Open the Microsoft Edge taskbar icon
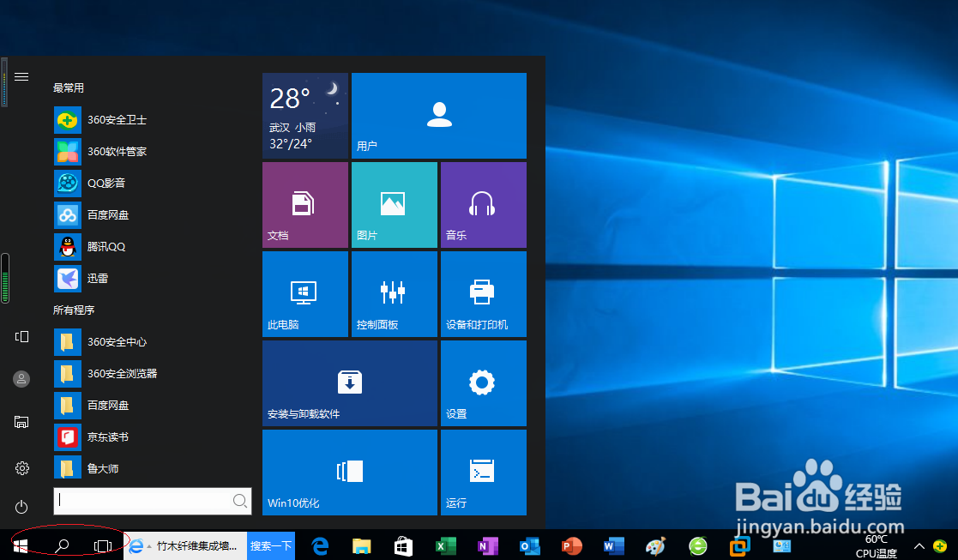958x560 pixels. tap(319, 546)
